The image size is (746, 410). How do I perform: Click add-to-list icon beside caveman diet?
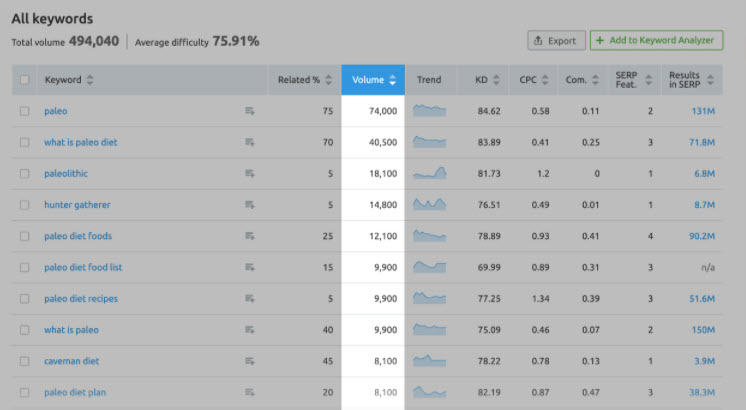point(250,361)
